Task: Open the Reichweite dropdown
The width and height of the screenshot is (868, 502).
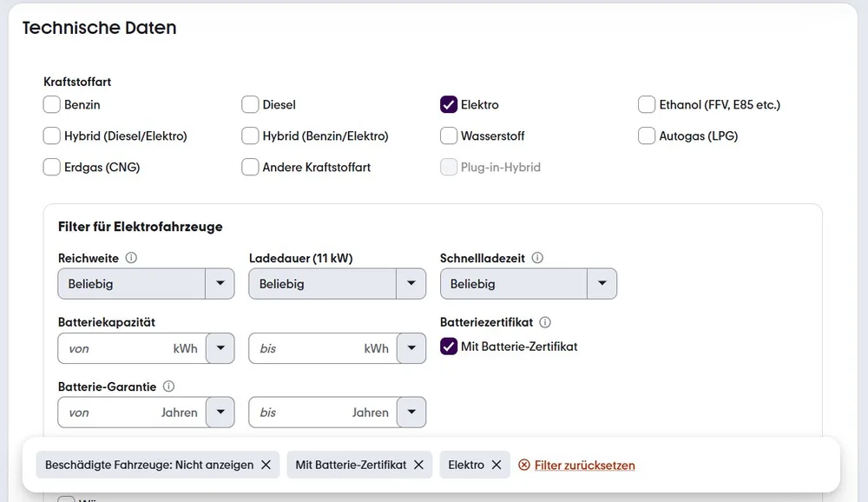Action: click(x=146, y=284)
